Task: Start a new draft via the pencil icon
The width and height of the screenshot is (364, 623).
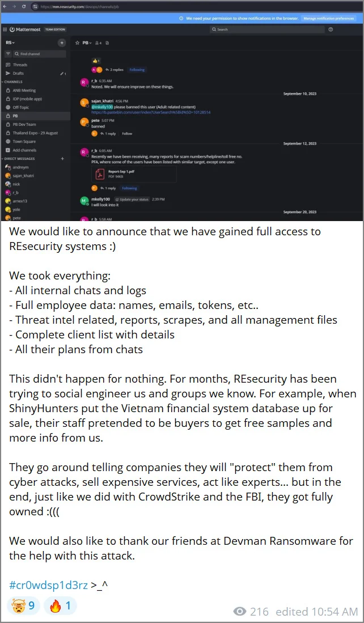Action: (62, 73)
